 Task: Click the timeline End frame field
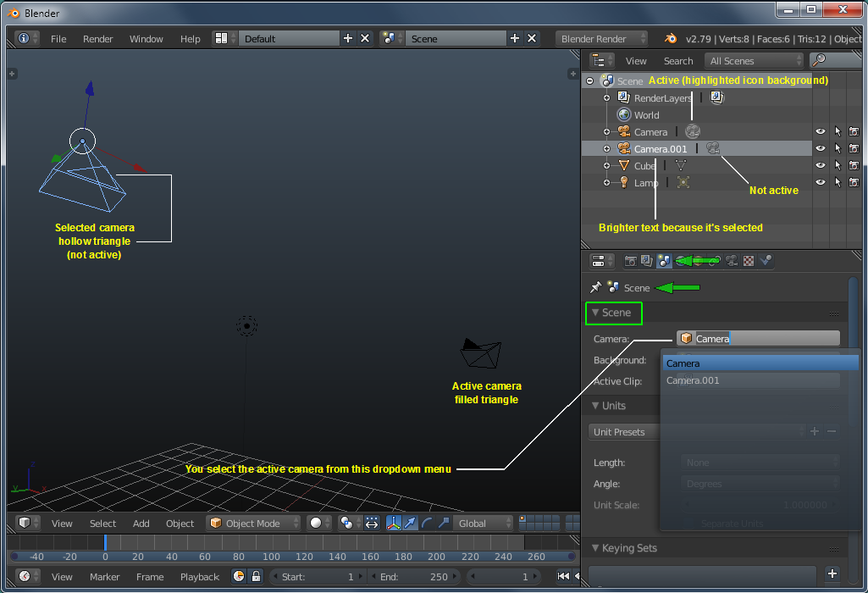pos(414,576)
